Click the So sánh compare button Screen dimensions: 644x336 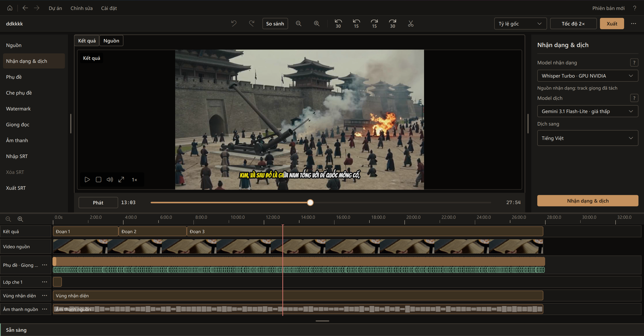pos(275,23)
